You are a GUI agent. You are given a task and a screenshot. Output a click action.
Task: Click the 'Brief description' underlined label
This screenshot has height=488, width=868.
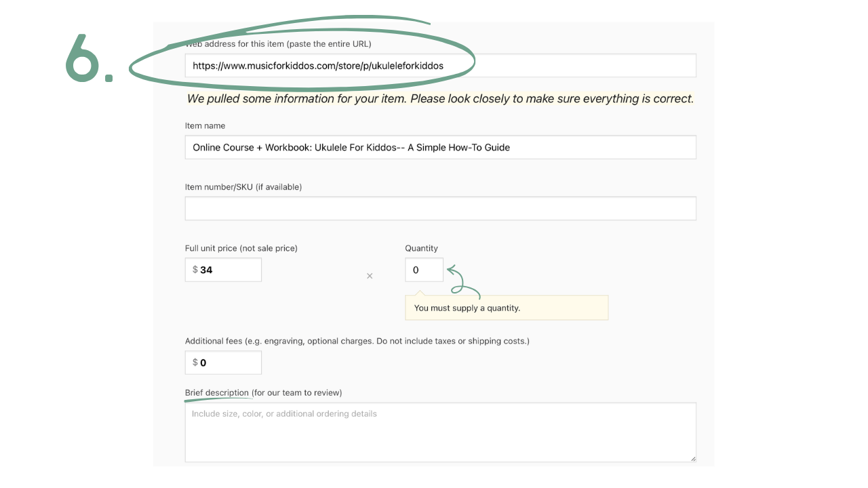coord(217,392)
